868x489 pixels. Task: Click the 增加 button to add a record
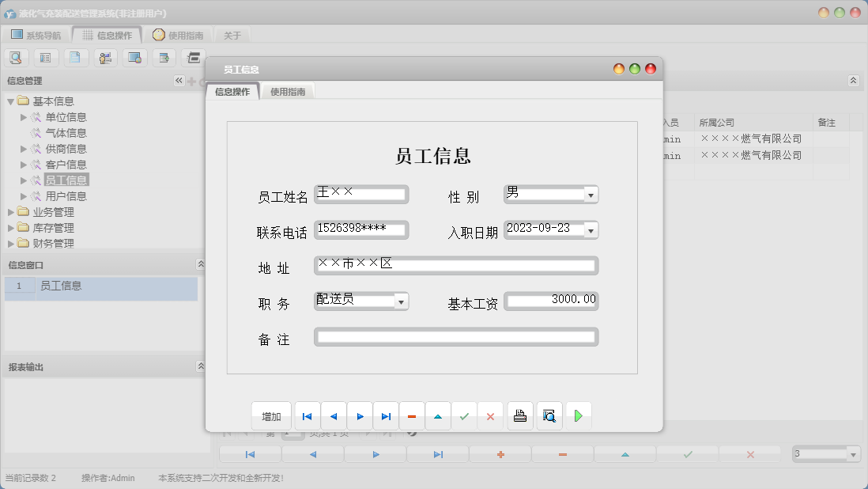[x=271, y=415]
